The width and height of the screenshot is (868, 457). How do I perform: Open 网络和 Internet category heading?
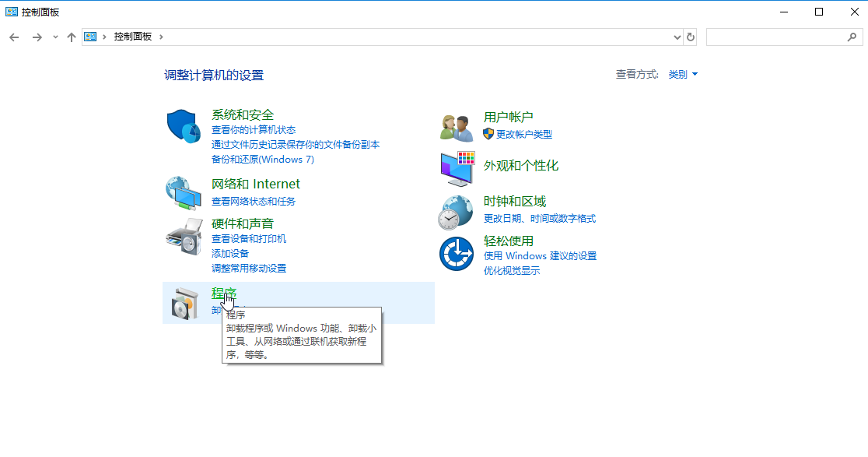256,184
